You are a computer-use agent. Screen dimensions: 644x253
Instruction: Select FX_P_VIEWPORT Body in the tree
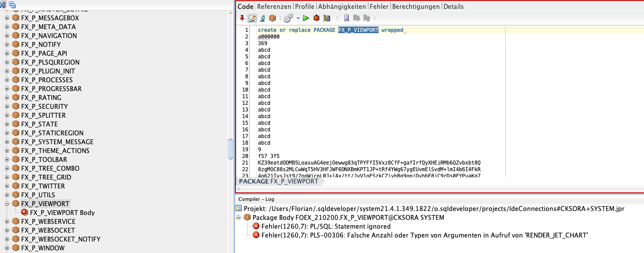click(62, 213)
